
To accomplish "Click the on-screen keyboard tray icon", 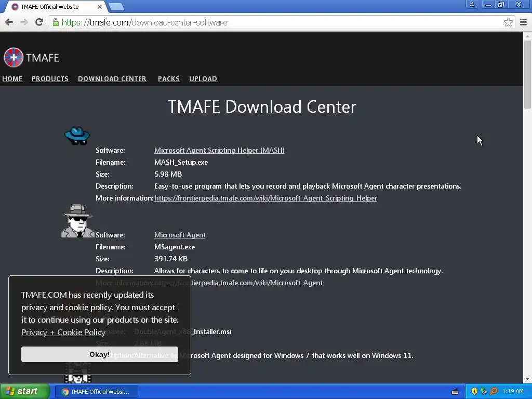I will click(x=455, y=392).
